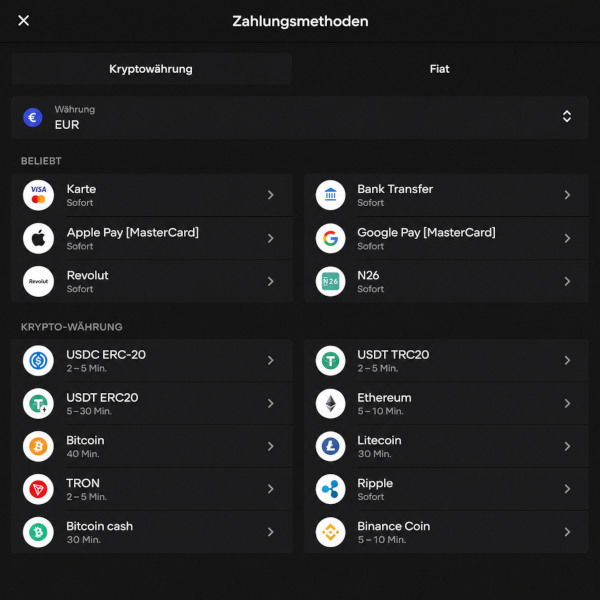Select the Apple Pay logo icon
600x600 pixels.
coord(38,238)
